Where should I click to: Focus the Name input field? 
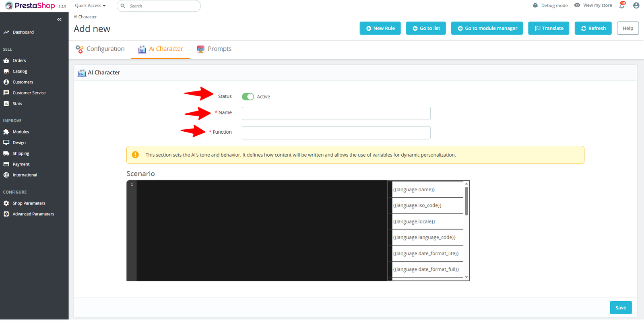(x=336, y=113)
